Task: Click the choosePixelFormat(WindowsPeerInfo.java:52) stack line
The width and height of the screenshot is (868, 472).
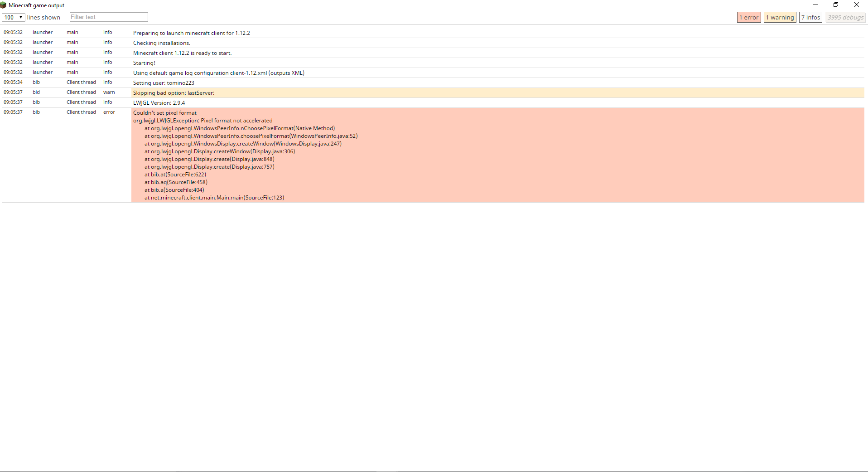Action: (x=251, y=136)
